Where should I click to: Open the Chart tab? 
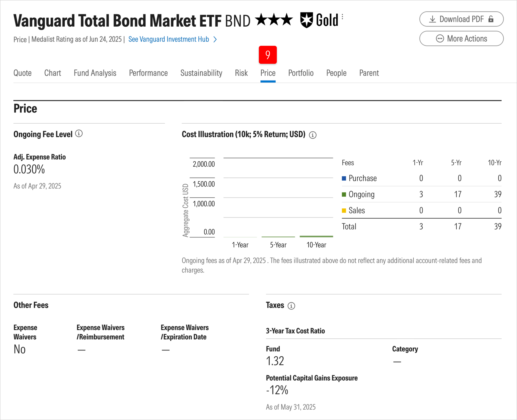(x=53, y=73)
